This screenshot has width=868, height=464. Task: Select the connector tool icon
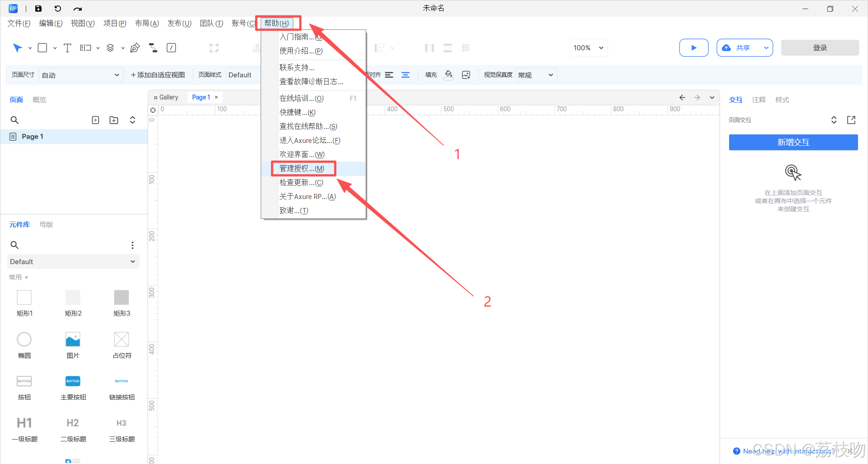[153, 48]
